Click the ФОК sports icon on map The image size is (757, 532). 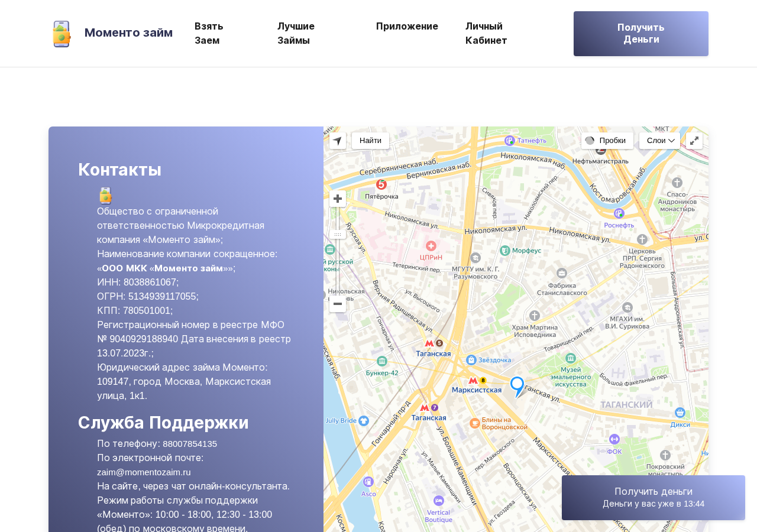(614, 439)
